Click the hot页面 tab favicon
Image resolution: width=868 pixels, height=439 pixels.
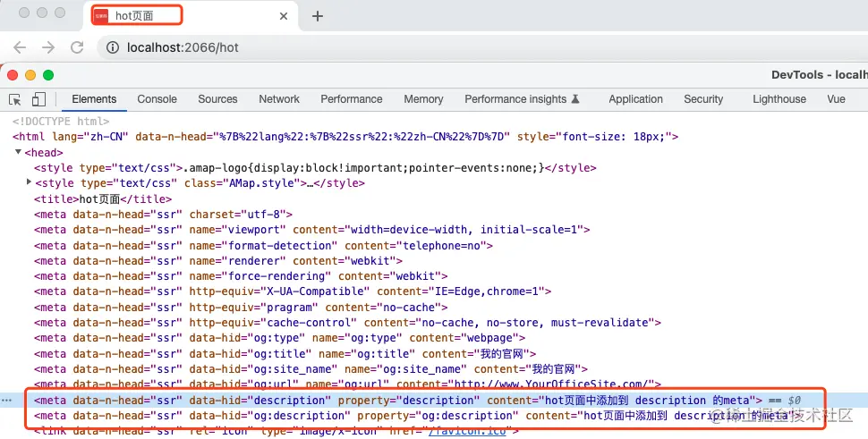coord(101,16)
